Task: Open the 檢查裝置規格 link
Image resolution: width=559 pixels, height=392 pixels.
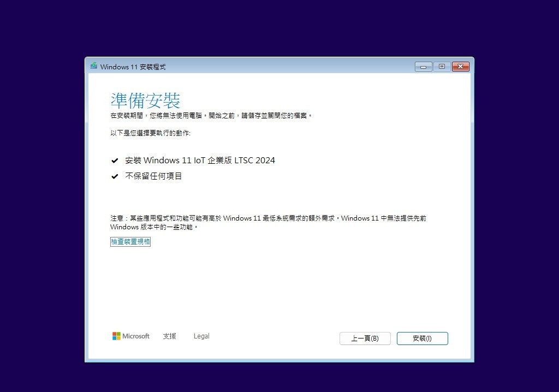Action: (130, 242)
